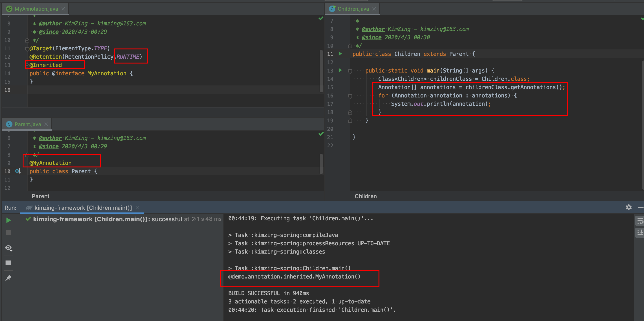Open the eye view options dropdown
The width and height of the screenshot is (644, 321).
coord(8,248)
